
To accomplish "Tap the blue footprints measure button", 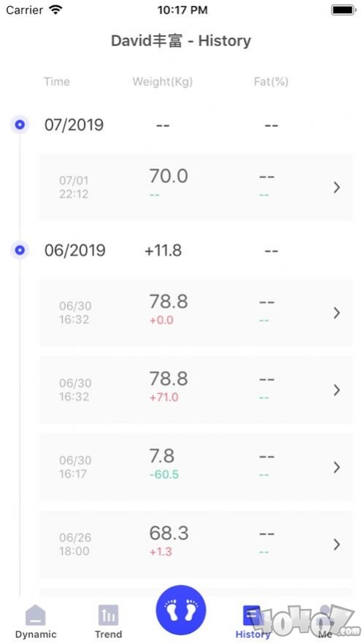I will pyautogui.click(x=181, y=610).
